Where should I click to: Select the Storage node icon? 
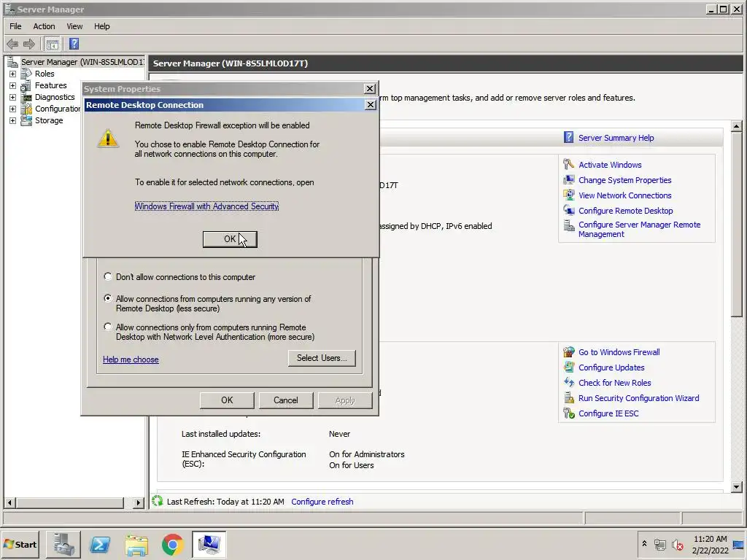click(26, 120)
